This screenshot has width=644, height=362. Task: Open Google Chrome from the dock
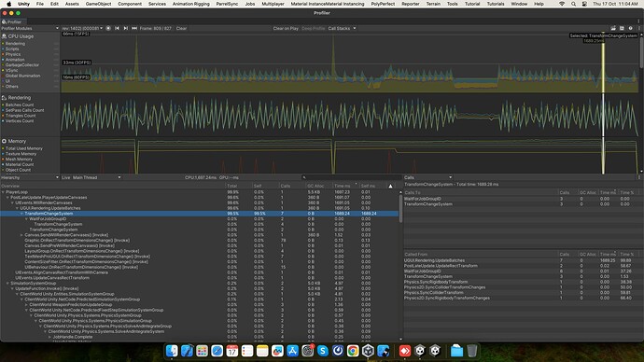point(353,351)
